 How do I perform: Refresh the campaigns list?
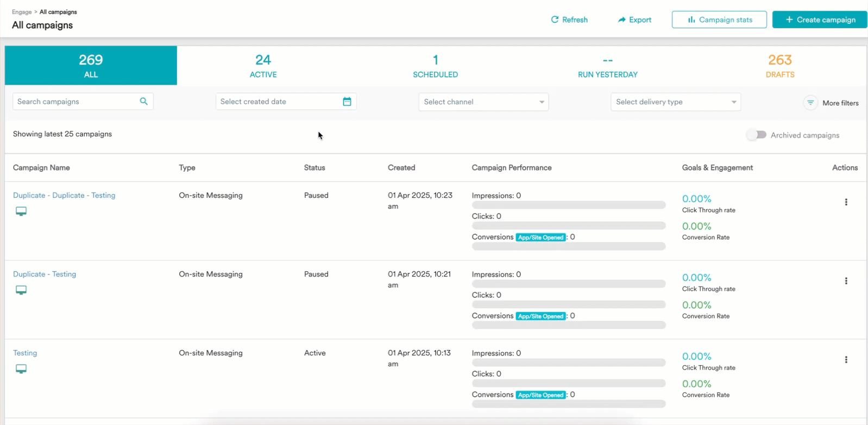pos(569,20)
